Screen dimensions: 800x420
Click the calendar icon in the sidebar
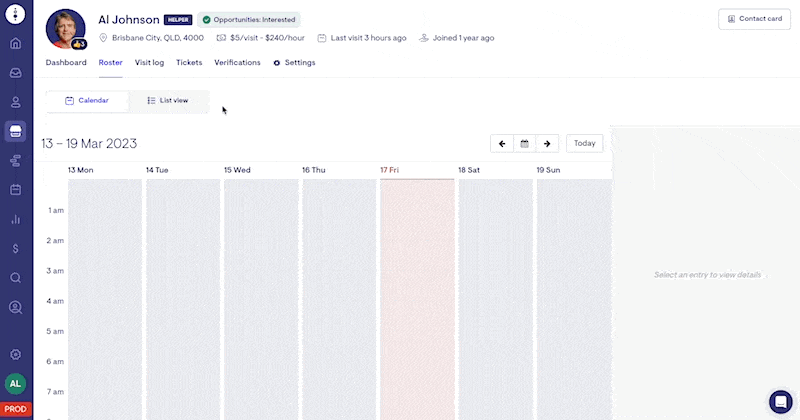(x=16, y=189)
